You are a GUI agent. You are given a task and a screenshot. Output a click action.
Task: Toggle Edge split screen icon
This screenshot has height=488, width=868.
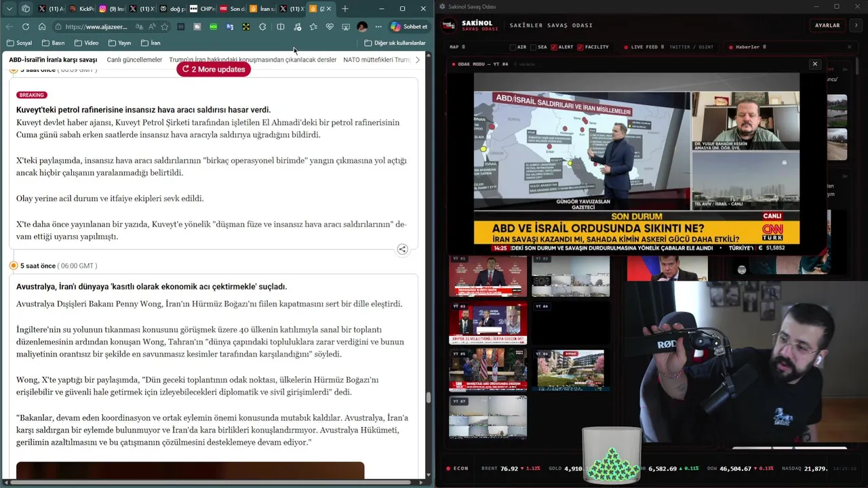[281, 26]
